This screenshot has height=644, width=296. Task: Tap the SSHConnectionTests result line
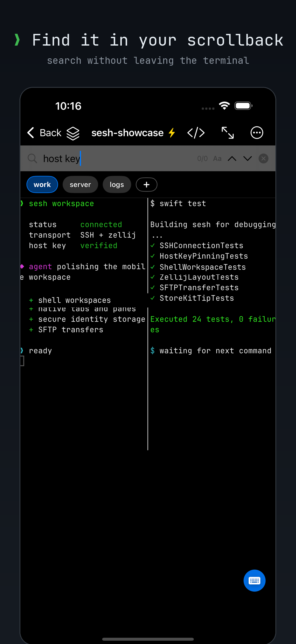pos(197,245)
